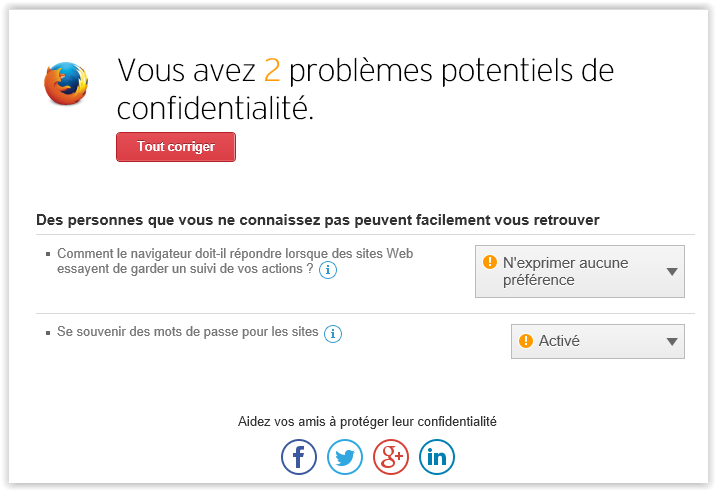Click warning icon in tracking preference dropdown

[490, 263]
